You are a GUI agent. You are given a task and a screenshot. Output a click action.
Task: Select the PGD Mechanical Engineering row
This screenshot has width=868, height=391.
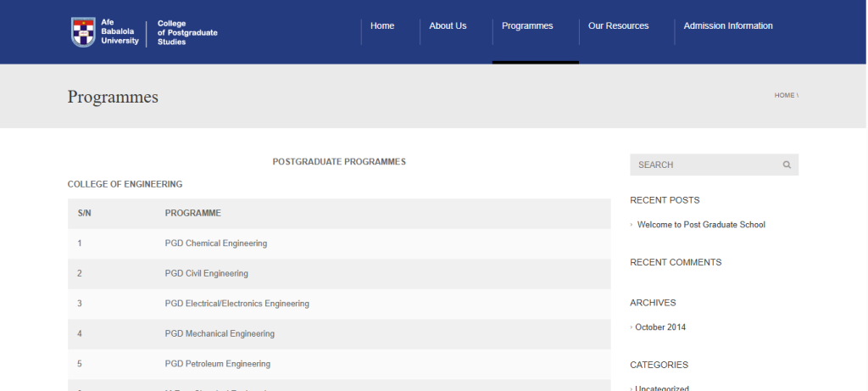pos(220,334)
